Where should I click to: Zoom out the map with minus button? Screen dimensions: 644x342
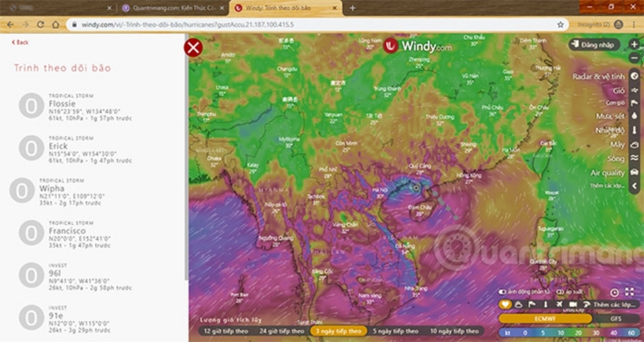coord(635,59)
